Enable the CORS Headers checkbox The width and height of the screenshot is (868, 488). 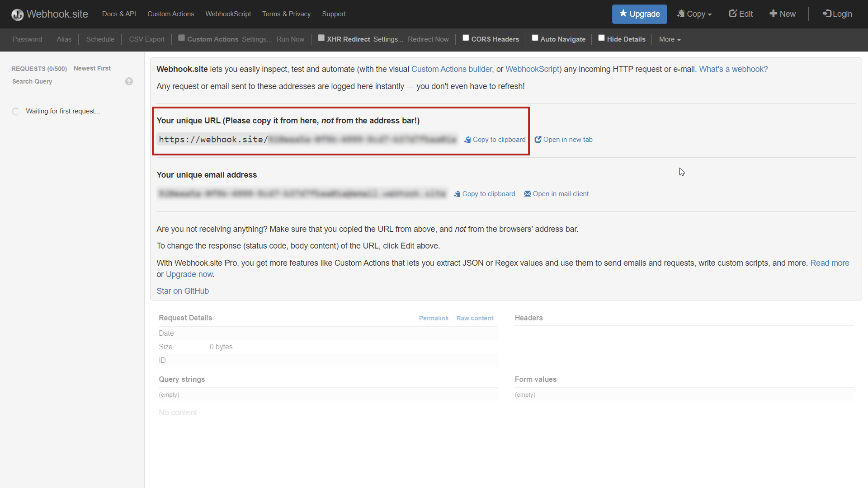[x=466, y=38]
